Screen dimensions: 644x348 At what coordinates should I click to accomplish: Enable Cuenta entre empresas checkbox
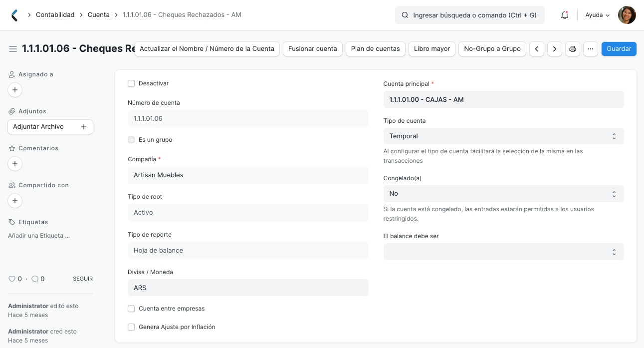(131, 309)
